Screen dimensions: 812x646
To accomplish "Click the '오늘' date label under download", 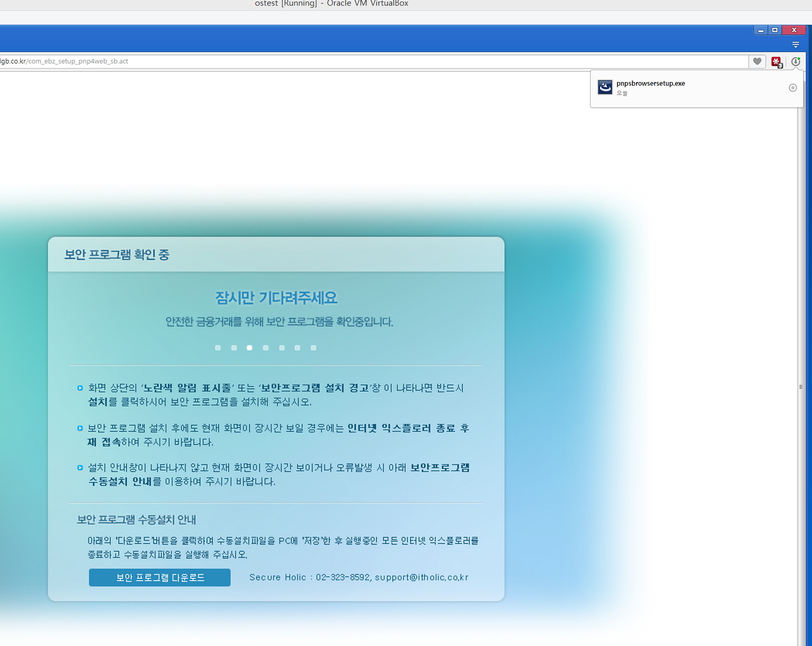I will 622,93.
